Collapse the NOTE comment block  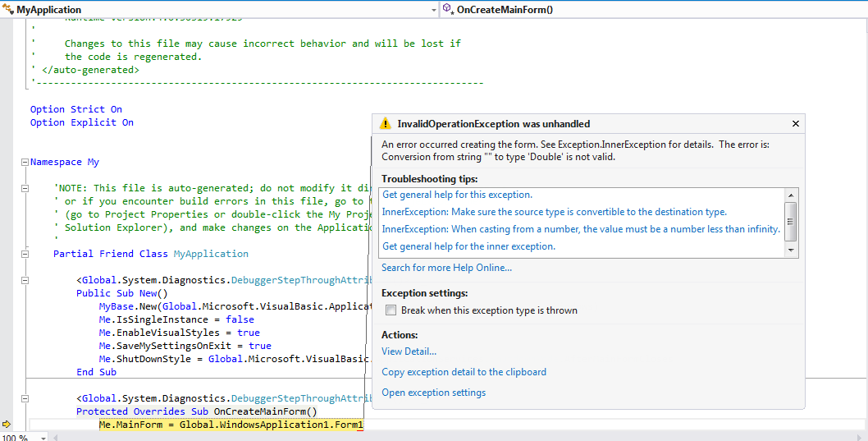25,188
